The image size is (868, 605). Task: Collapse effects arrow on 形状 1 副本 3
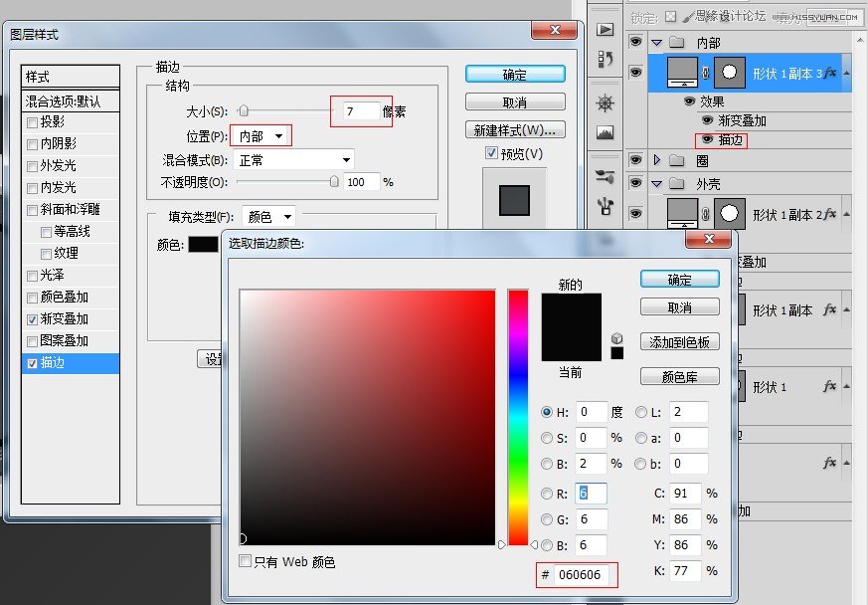pyautogui.click(x=846, y=73)
